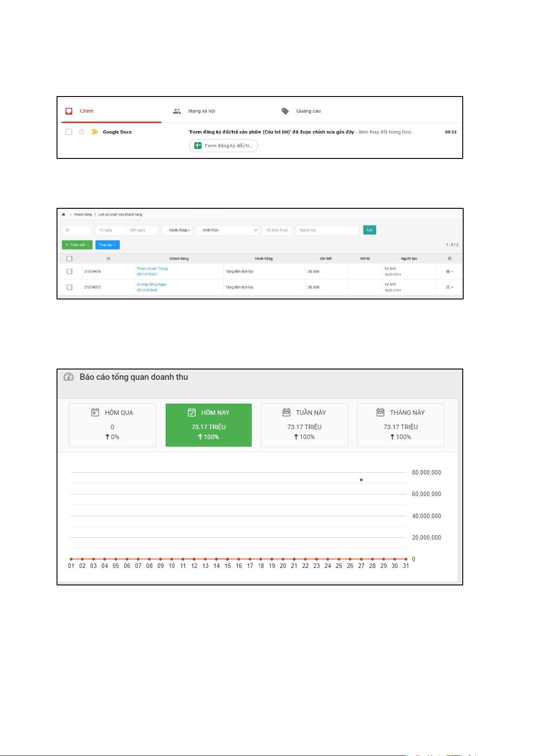535x756 pixels.
Task: Click the Người tạo column header
Action: coord(409,259)
